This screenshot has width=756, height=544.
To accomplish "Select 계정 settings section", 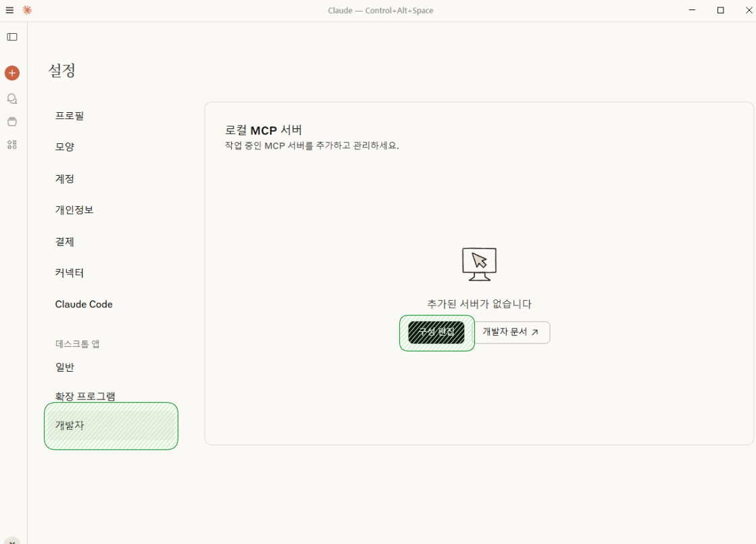I will (x=65, y=179).
